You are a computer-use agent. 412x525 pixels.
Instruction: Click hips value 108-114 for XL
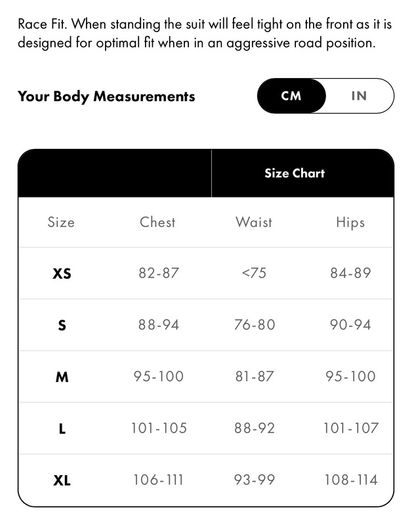click(351, 480)
